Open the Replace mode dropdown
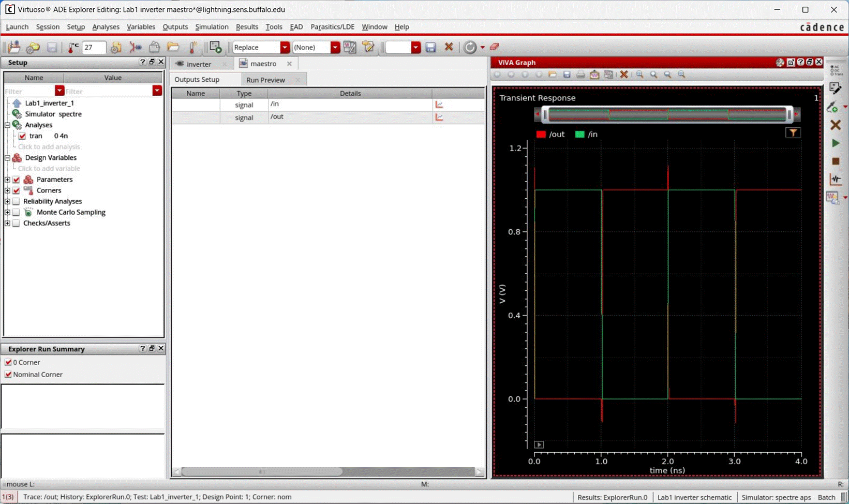 [285, 47]
